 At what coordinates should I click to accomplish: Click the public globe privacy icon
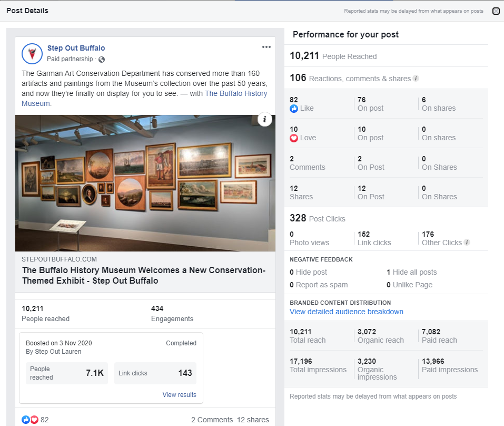[x=102, y=59]
